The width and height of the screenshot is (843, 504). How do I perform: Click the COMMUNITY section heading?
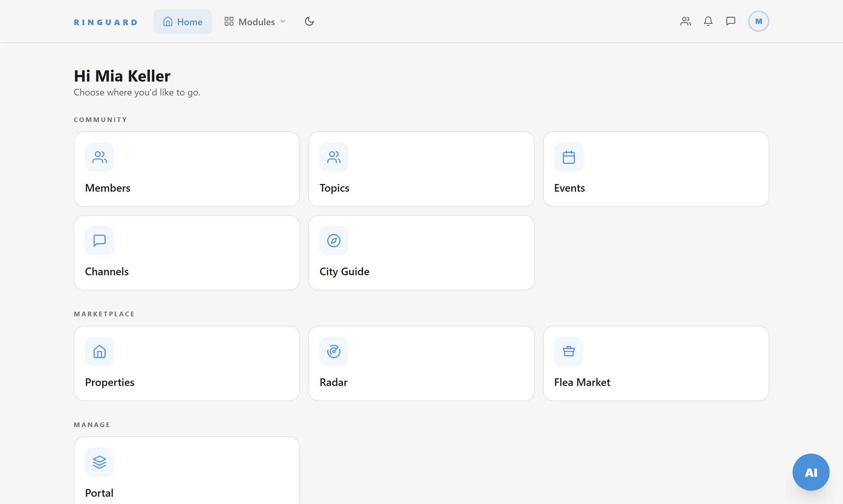click(x=100, y=120)
